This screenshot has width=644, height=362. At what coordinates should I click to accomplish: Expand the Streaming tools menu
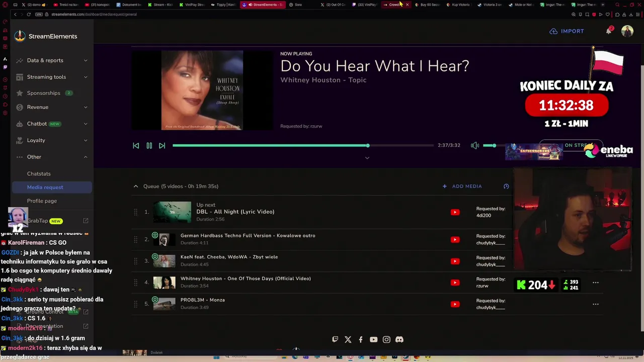(52, 77)
